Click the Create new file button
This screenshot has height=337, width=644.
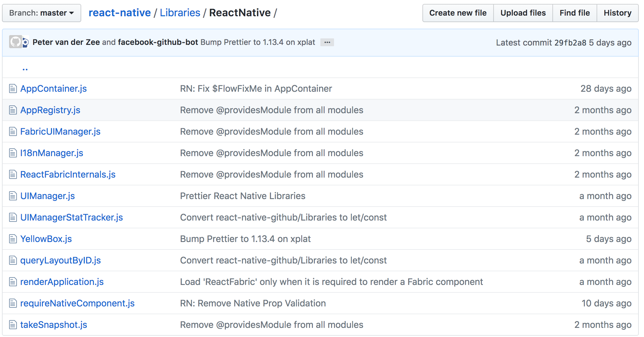pos(458,13)
